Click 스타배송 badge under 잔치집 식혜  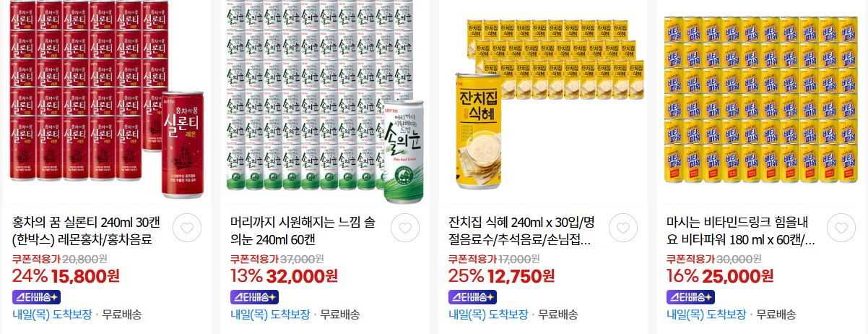pyautogui.click(x=473, y=297)
